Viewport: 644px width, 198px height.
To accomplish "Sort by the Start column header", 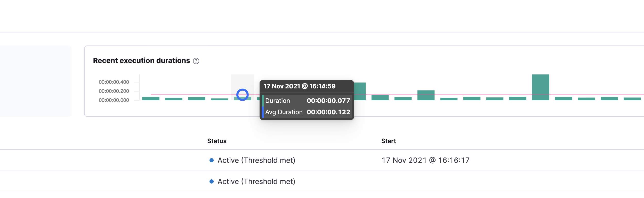I will click(389, 141).
